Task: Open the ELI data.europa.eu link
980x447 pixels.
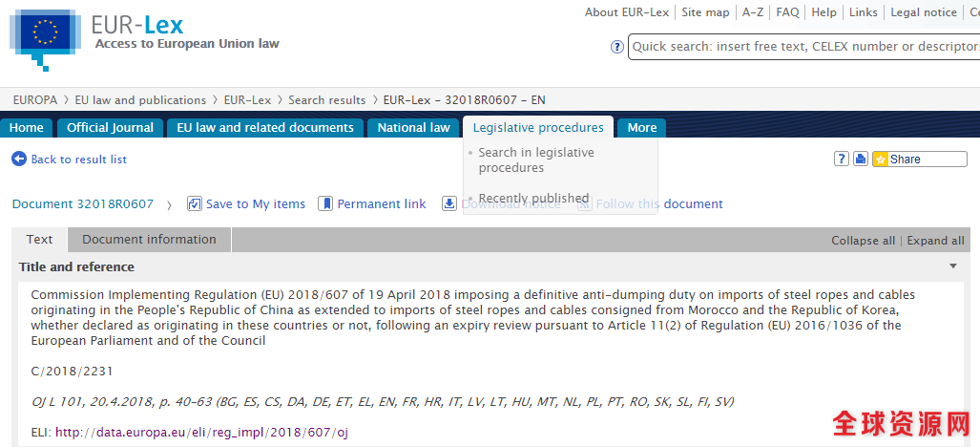Action: coord(202,432)
